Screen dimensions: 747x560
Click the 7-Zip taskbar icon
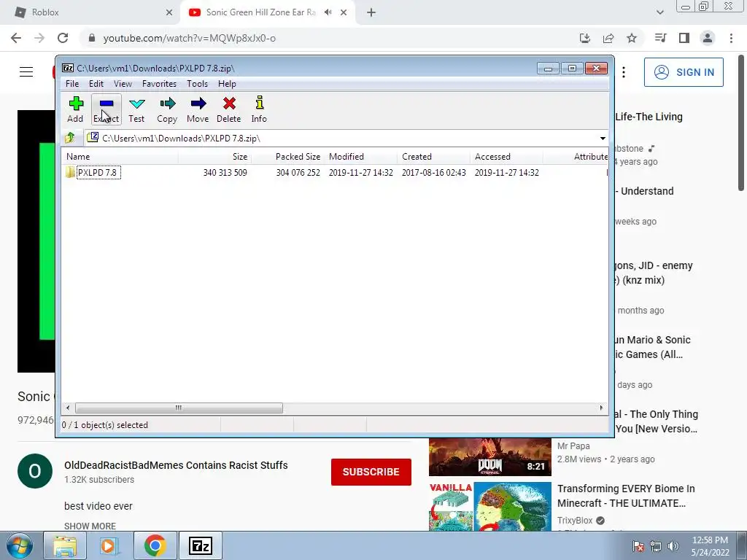[201, 545]
